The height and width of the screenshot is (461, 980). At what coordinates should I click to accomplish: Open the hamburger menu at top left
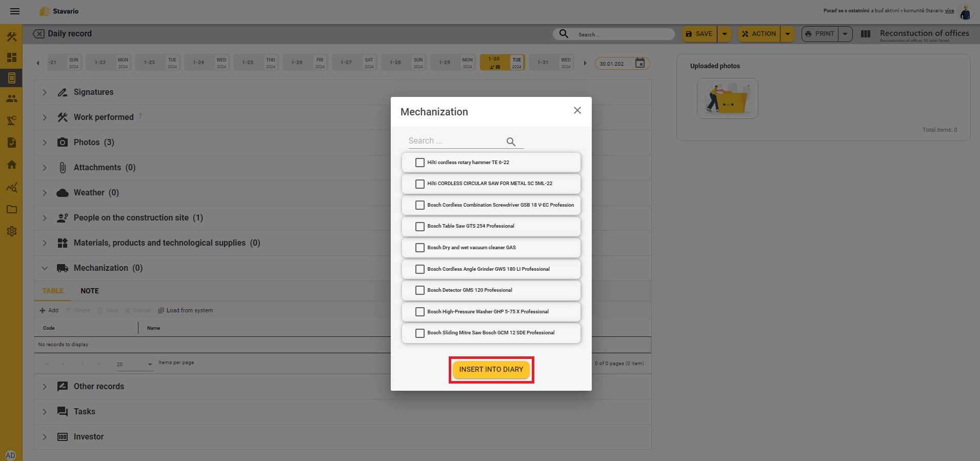pos(15,11)
